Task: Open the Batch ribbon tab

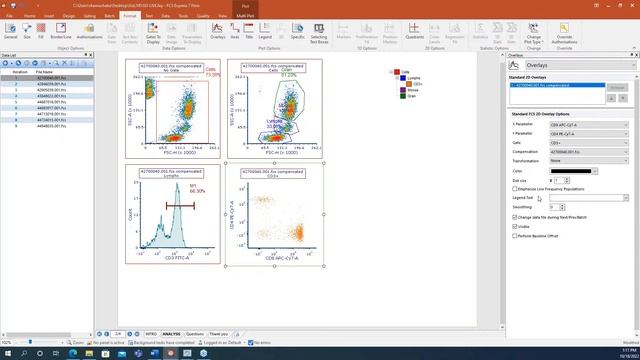Action: [109, 16]
